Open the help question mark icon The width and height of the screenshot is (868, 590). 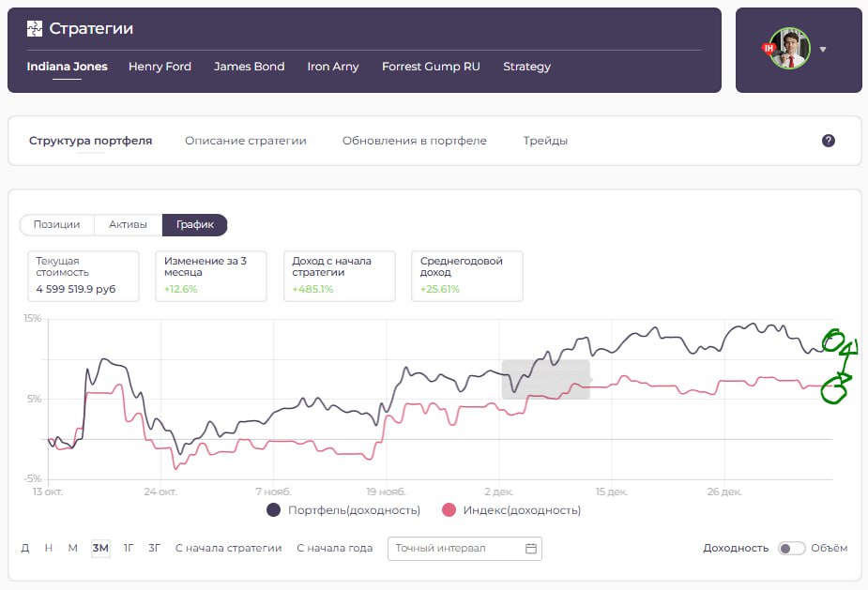click(828, 141)
